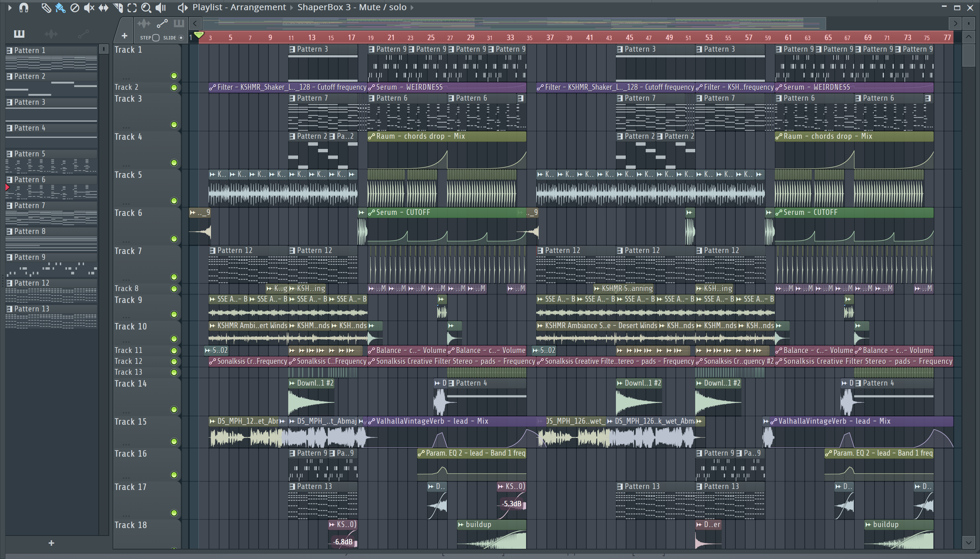Image resolution: width=980 pixels, height=559 pixels.
Task: Click the Track 14 header label
Action: (x=131, y=384)
